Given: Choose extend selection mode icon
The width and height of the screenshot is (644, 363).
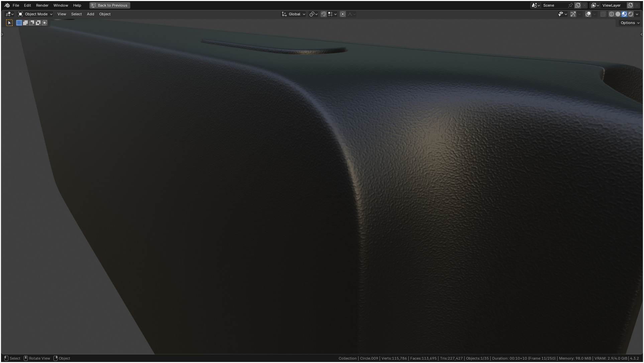Looking at the screenshot, I should [25, 23].
